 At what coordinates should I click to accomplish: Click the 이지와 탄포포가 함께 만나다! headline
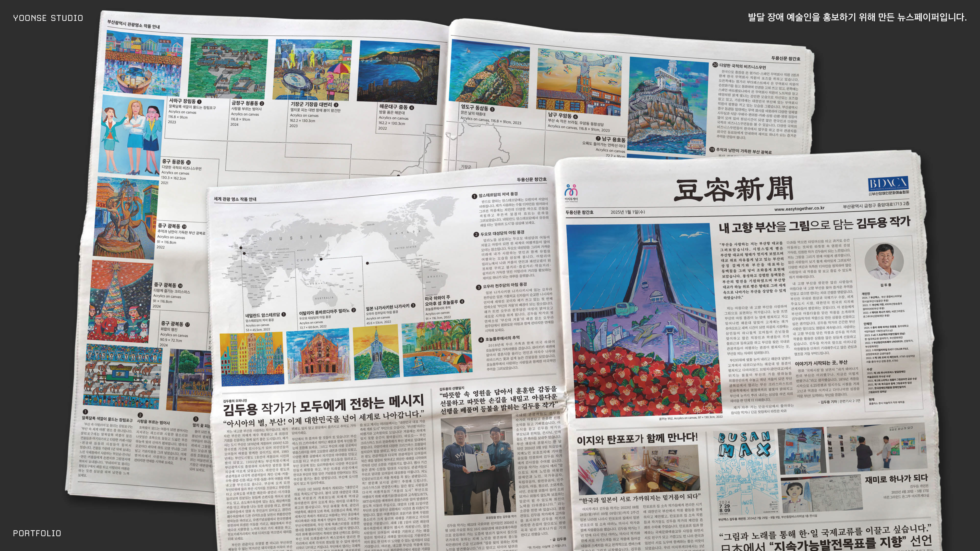click(x=637, y=439)
